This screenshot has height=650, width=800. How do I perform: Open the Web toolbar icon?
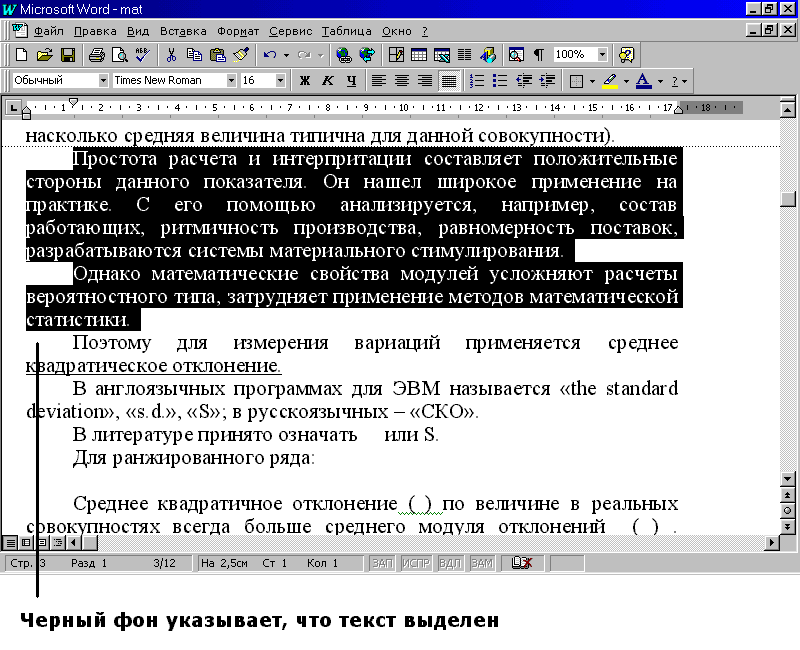367,55
